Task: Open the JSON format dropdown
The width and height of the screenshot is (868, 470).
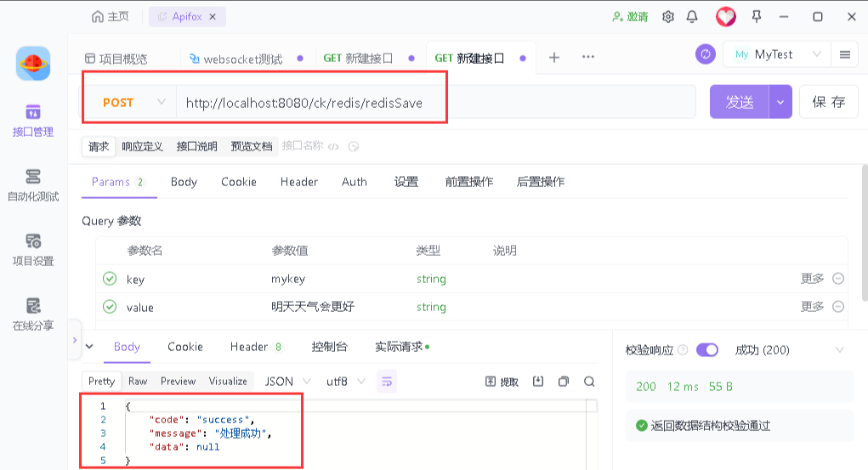Action: click(287, 382)
